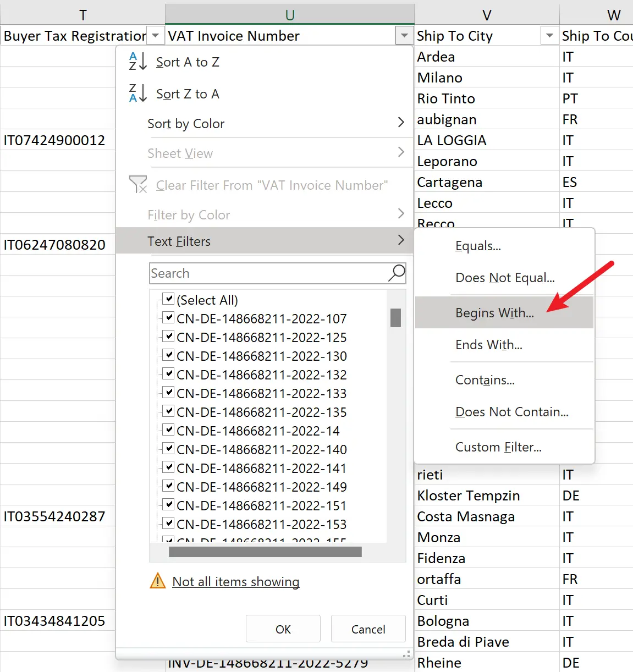Click the Clear Filter funnel icon
Viewport: 633px width, 672px height.
tap(138, 185)
